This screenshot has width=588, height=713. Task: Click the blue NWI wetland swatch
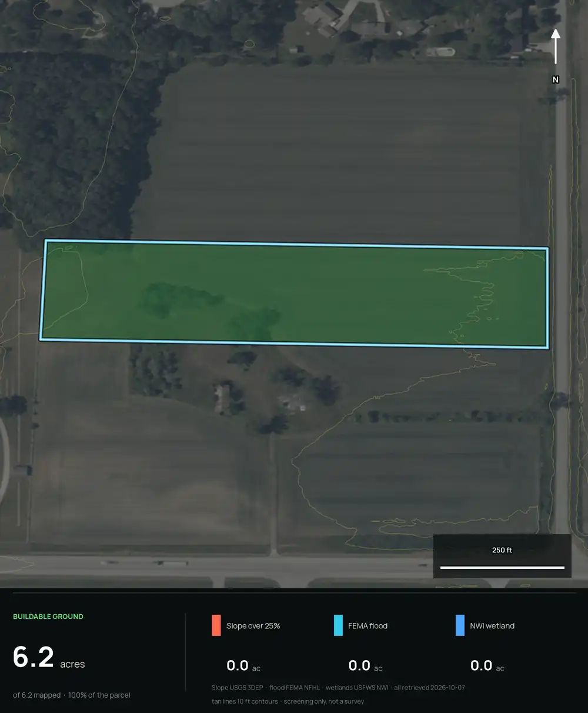[x=460, y=625]
